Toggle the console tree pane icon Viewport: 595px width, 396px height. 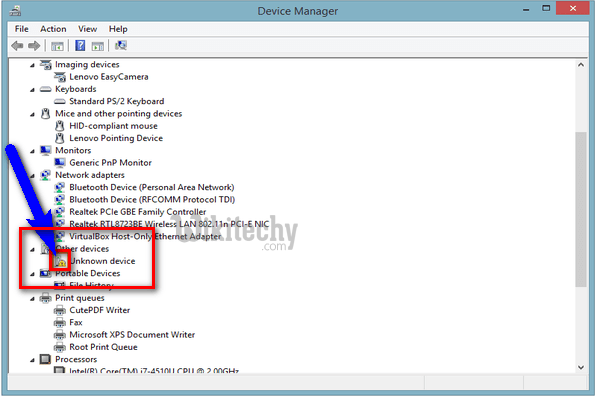[57, 46]
